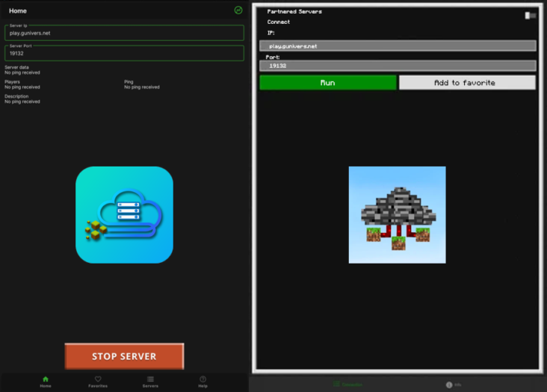
Task: Select the green Favorites tab in right panel
Action: [347, 385]
